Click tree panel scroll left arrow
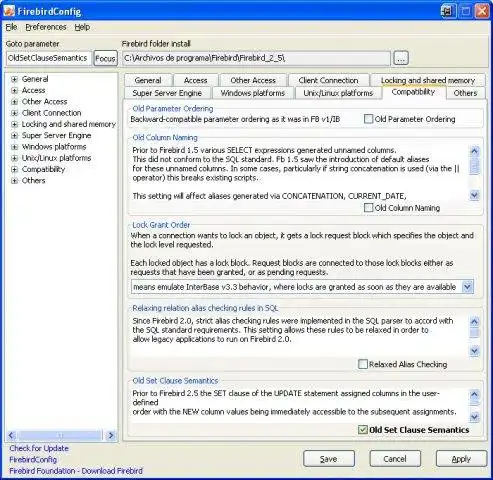This screenshot has height=480, width=493. (11, 435)
